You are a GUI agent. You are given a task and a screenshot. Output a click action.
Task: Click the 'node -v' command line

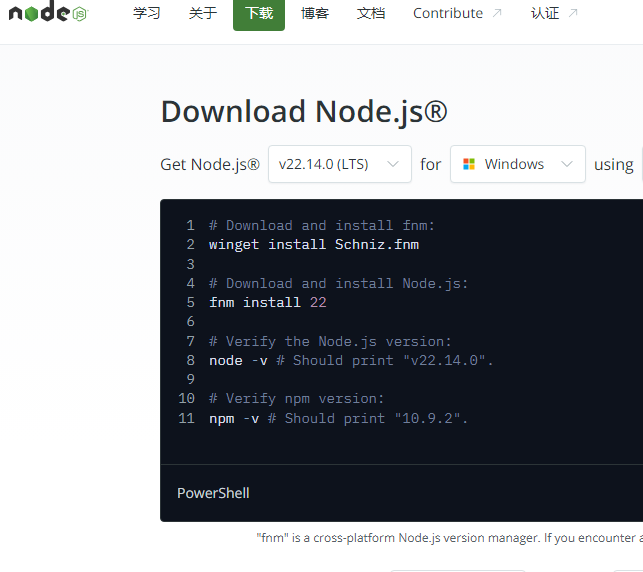tap(351, 360)
